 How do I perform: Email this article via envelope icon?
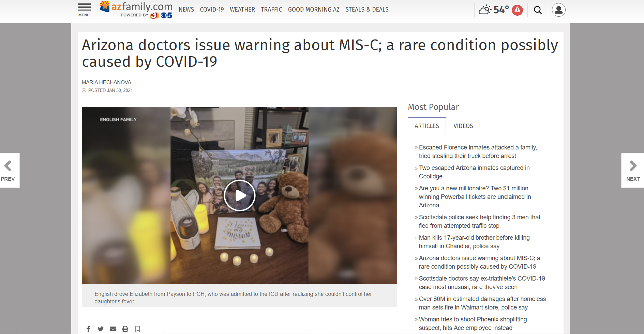point(113,329)
